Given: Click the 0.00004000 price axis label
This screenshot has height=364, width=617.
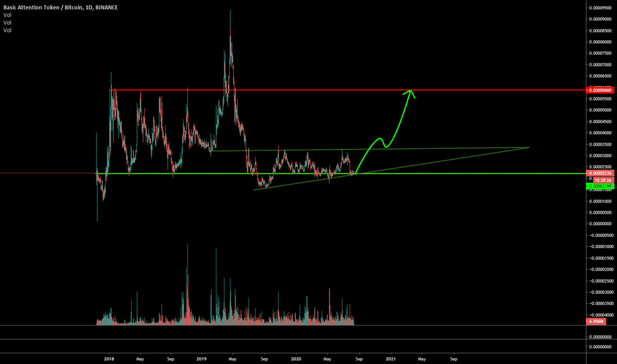Looking at the screenshot, I should tap(600, 133).
